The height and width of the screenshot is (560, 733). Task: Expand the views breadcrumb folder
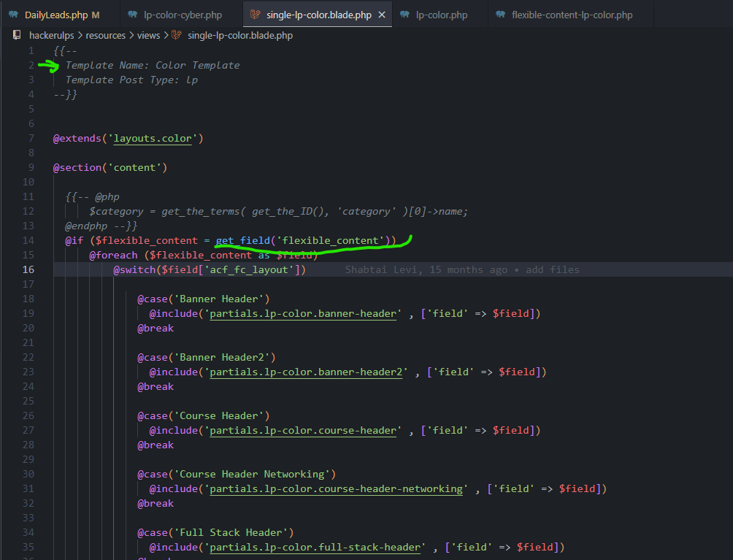click(x=148, y=35)
